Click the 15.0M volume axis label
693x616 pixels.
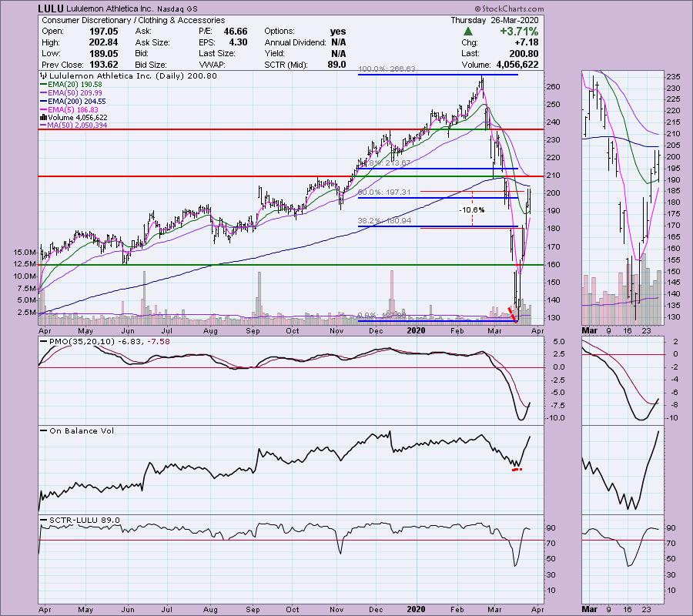[25, 253]
